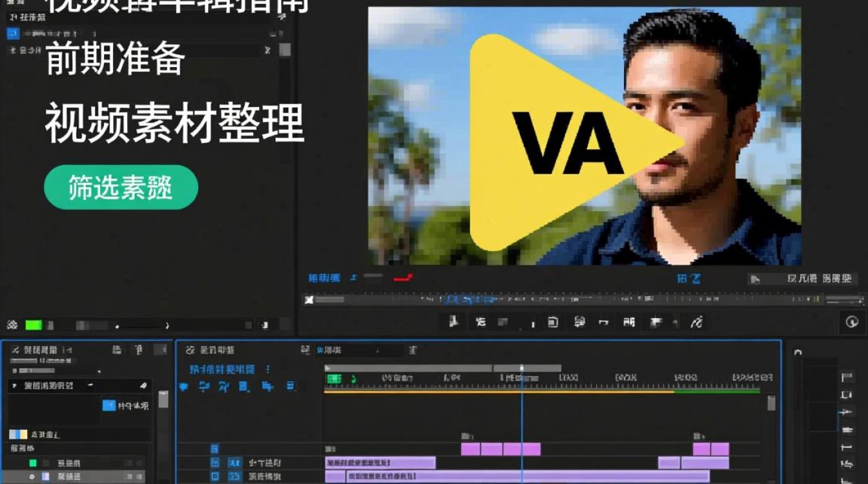Click the icon at the timeline header's right end

click(413, 350)
